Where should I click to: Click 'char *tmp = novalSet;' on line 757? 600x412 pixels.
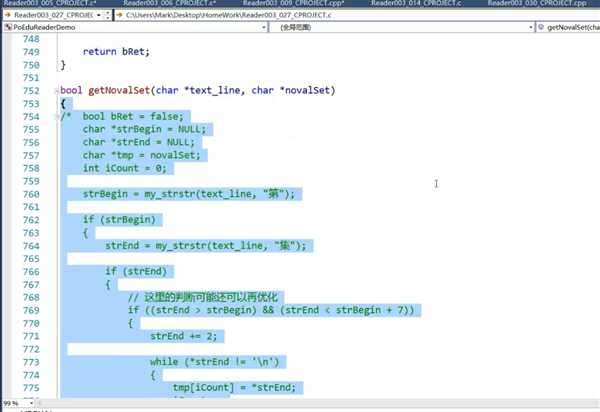[142, 155]
